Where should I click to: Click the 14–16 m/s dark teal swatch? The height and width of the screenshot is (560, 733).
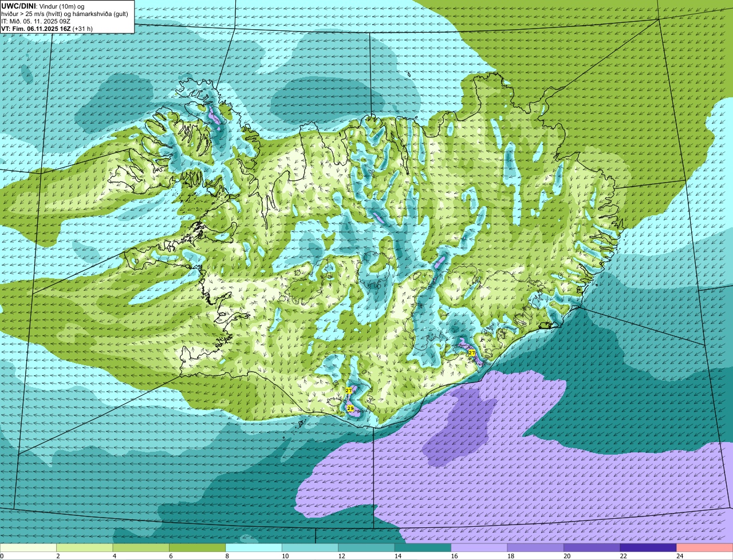click(x=423, y=547)
